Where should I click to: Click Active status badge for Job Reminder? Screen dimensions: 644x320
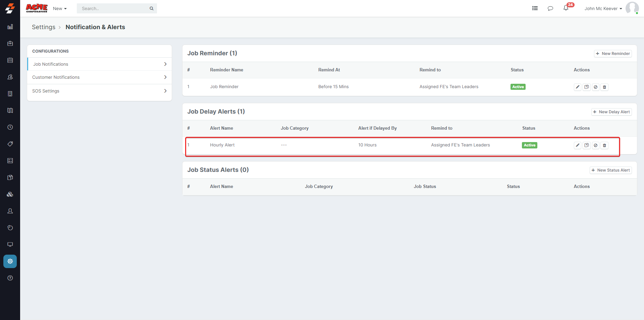tap(518, 87)
